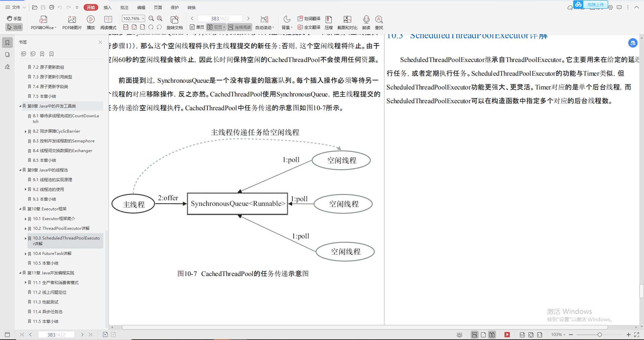Toggle double page icon in status bar
This screenshot has height=340, width=644.
(x=492, y=335)
